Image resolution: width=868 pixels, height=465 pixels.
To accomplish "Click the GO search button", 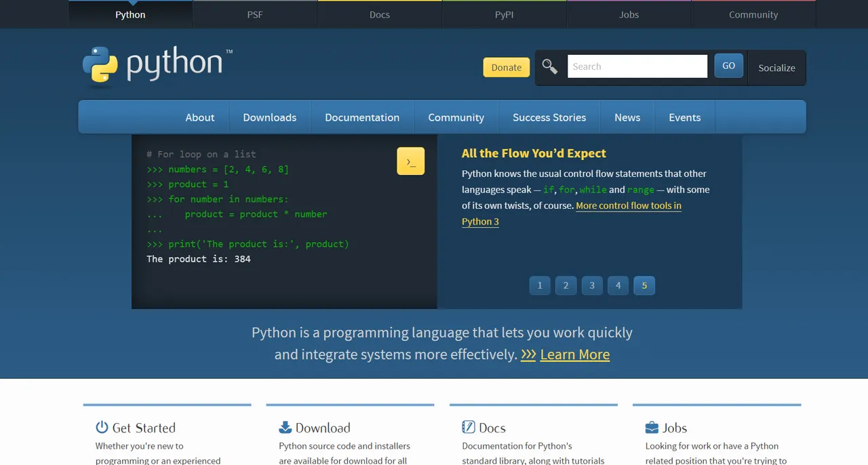I will (x=729, y=66).
